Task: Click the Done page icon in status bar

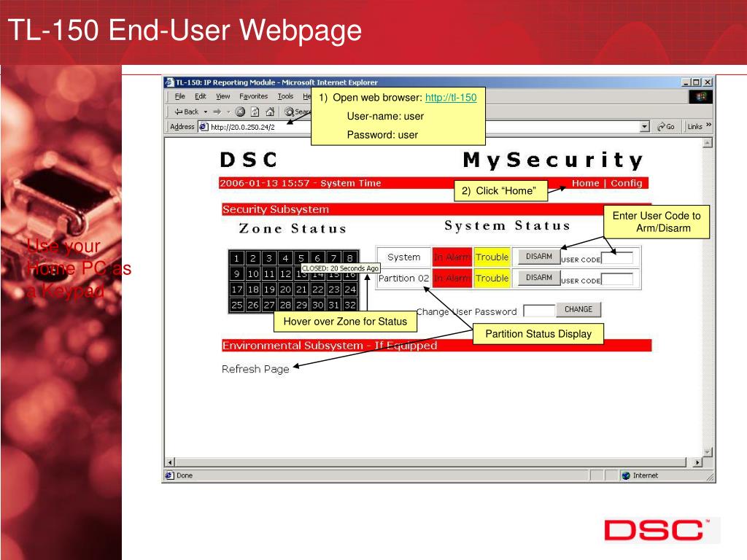Action: tap(169, 475)
